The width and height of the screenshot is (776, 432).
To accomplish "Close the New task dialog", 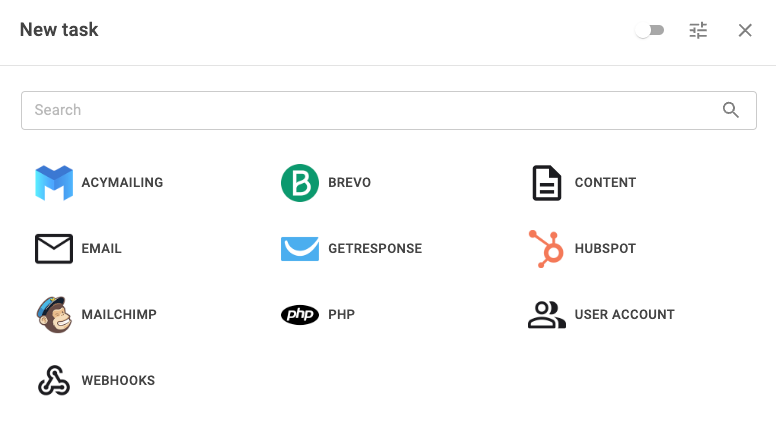I will (x=745, y=30).
